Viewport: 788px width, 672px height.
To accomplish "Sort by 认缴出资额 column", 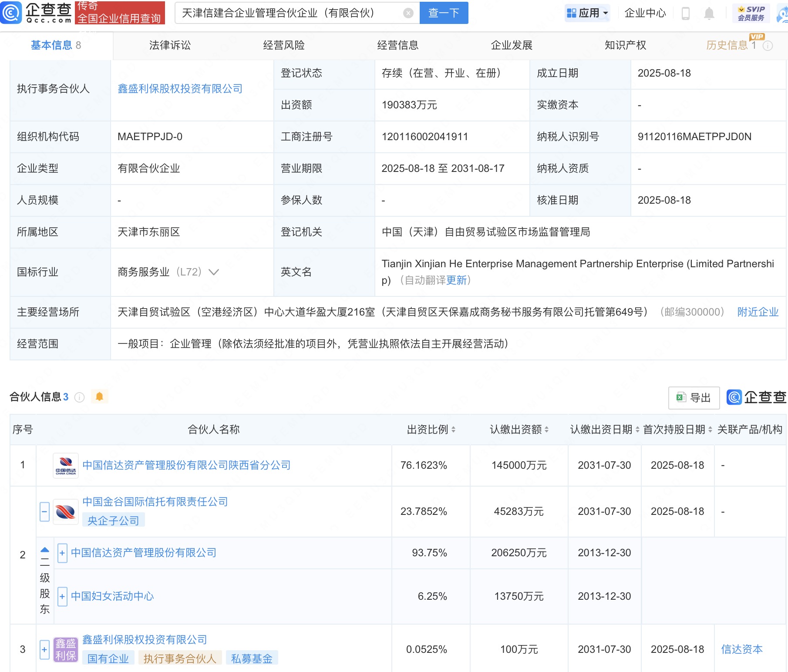I will [x=546, y=430].
